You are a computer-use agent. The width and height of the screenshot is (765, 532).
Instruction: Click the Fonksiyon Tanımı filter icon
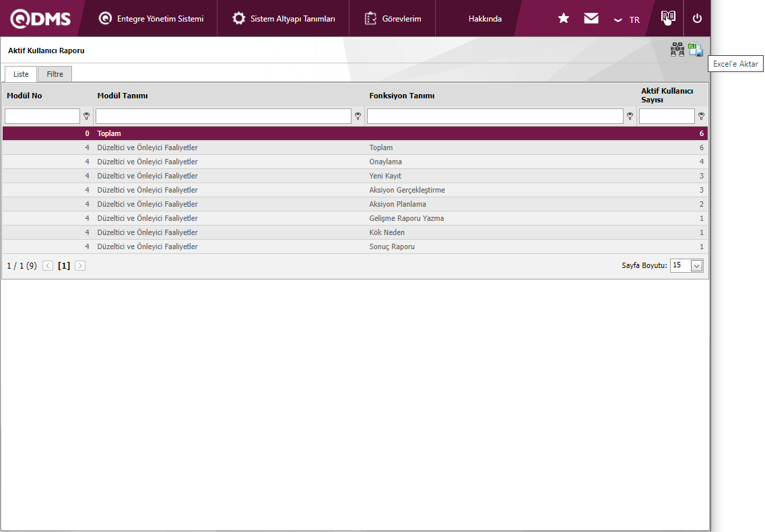pyautogui.click(x=630, y=117)
